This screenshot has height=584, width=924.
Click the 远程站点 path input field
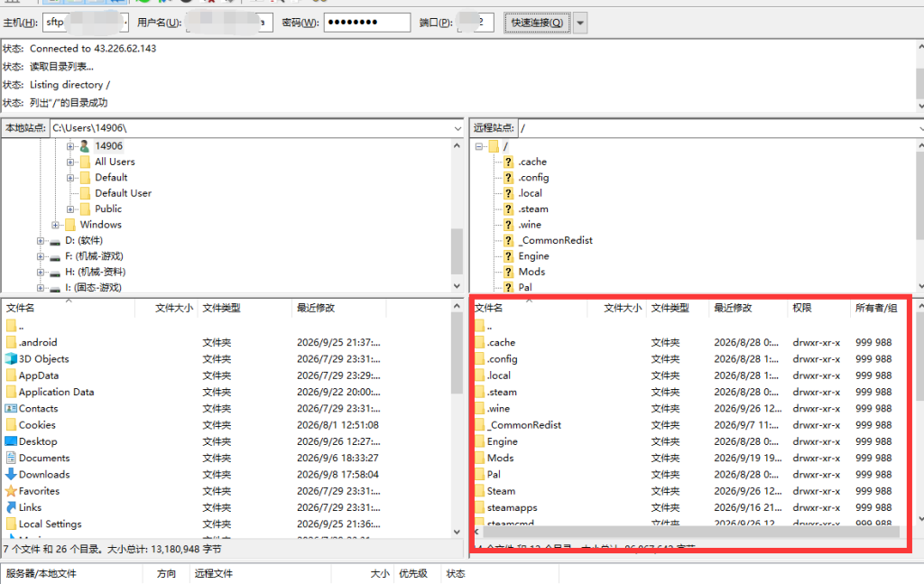point(720,128)
